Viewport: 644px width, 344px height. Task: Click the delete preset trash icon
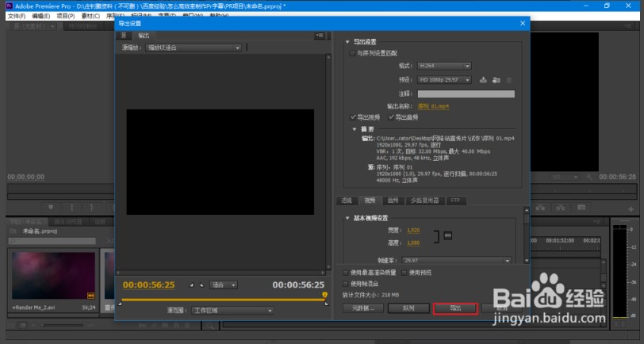508,79
